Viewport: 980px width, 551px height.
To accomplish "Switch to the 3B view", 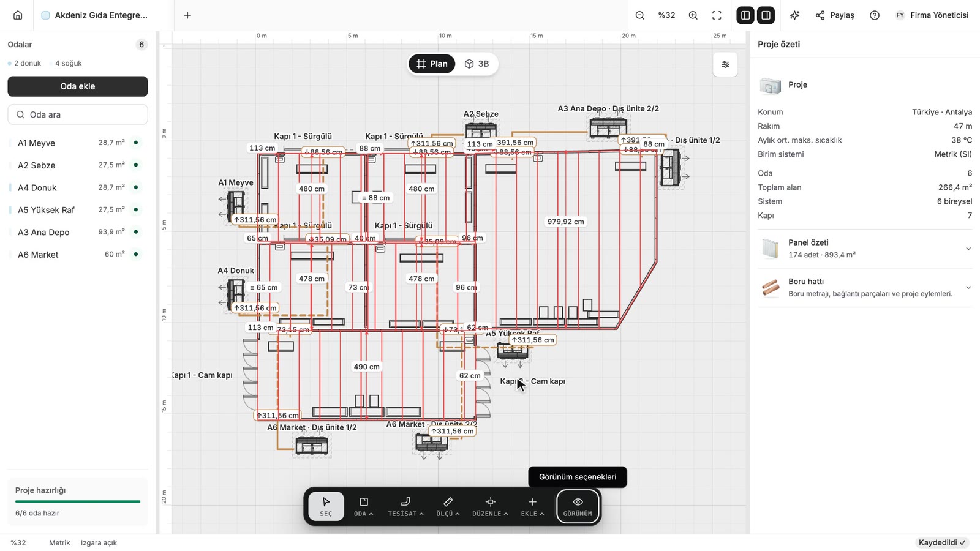I will (477, 64).
